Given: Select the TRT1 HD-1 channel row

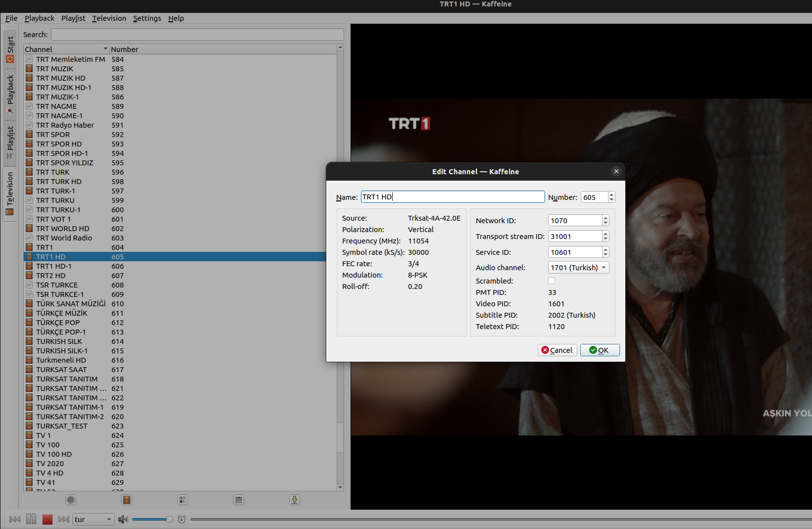Looking at the screenshot, I should click(x=180, y=266).
